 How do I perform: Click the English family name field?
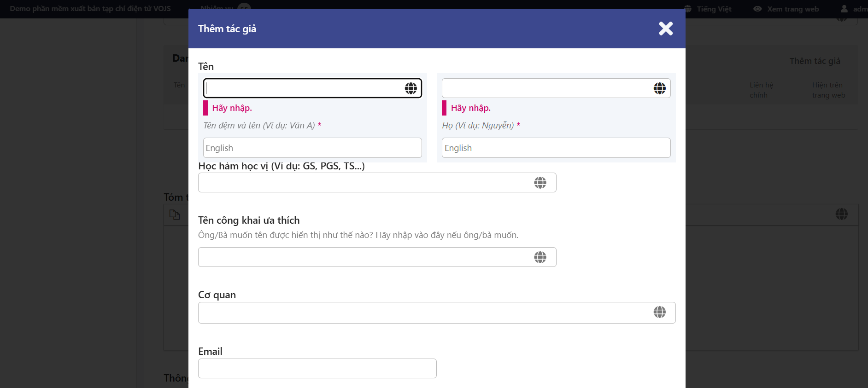pyautogui.click(x=556, y=148)
